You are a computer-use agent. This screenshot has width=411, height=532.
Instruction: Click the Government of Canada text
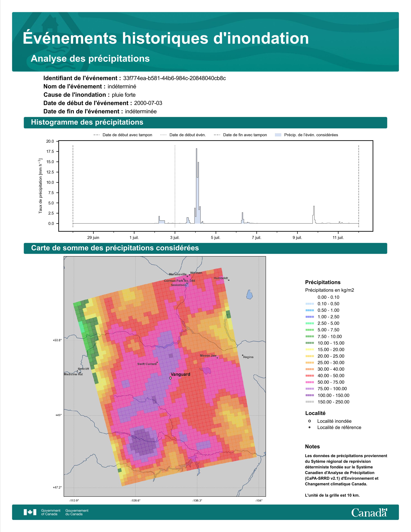coord(51,512)
